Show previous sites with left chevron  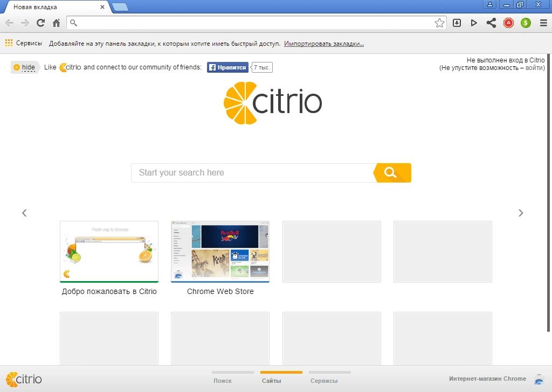coord(24,213)
